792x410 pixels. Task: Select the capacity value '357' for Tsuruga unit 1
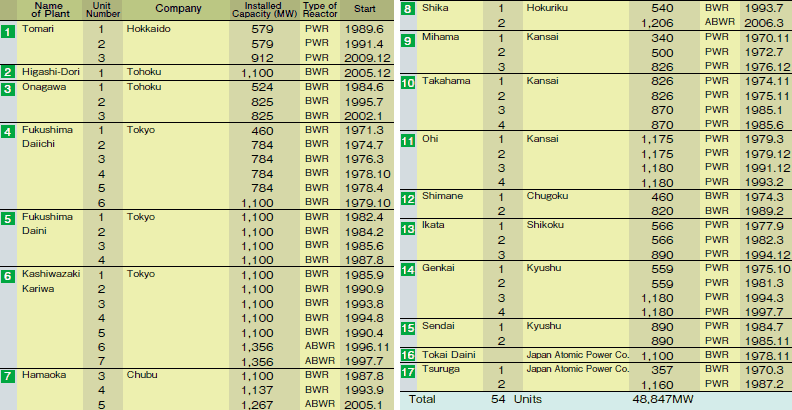click(662, 370)
